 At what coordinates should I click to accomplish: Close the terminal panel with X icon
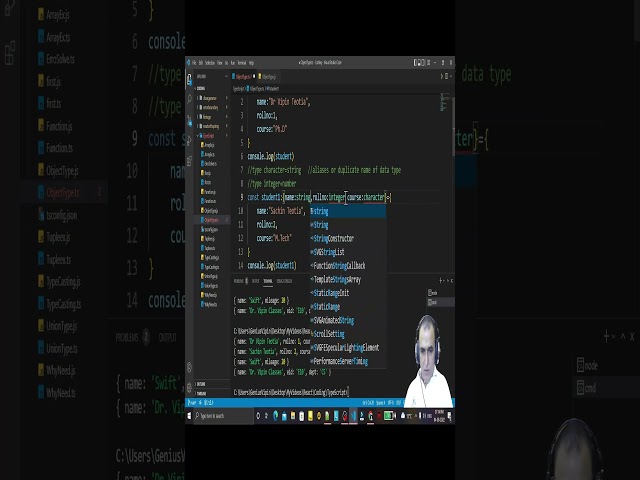[x=451, y=280]
